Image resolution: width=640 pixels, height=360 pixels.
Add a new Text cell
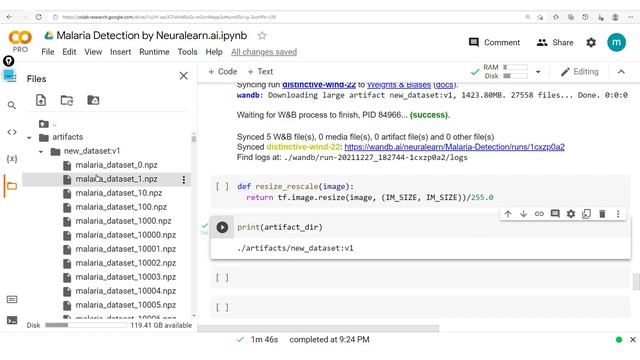coord(260,71)
